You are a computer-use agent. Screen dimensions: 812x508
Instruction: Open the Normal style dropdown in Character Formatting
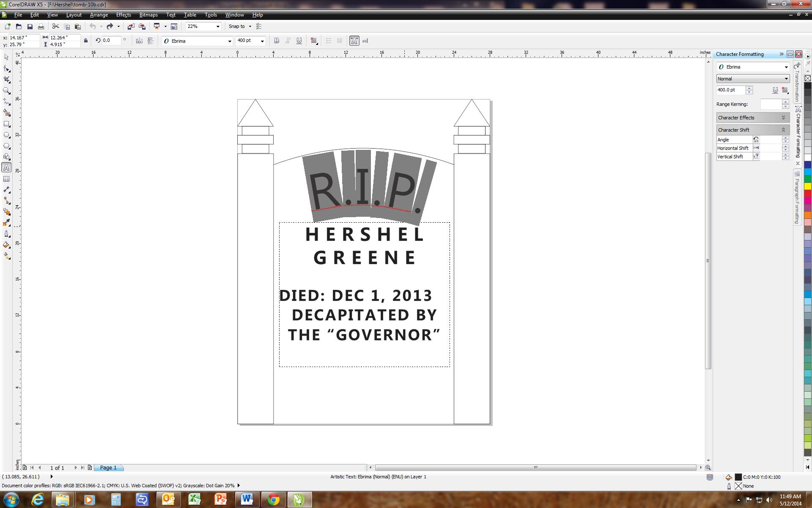786,79
